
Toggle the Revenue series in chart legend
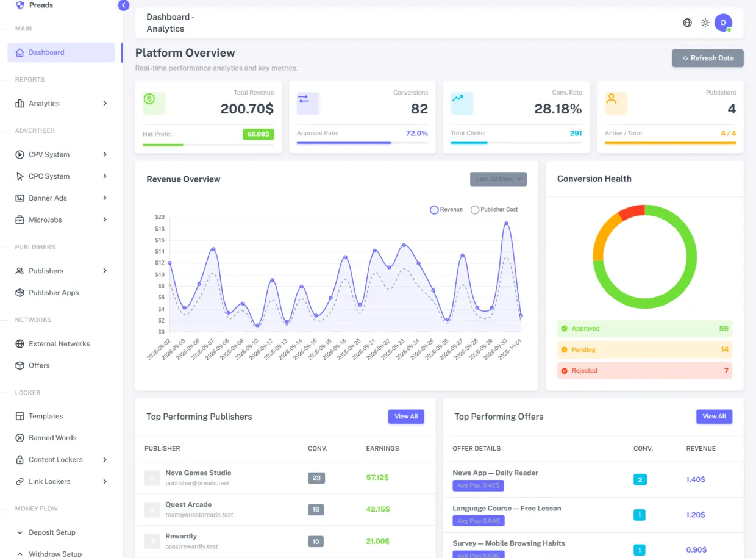pos(446,210)
